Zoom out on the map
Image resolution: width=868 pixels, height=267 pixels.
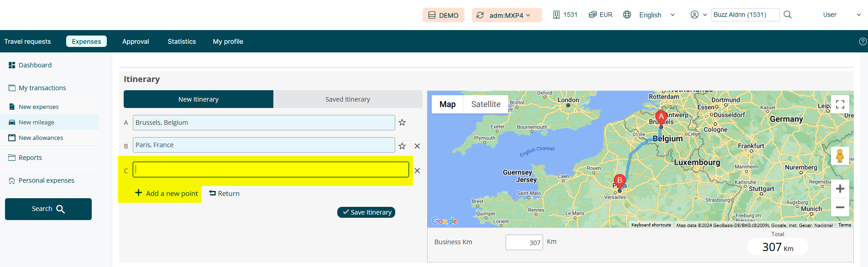click(840, 207)
